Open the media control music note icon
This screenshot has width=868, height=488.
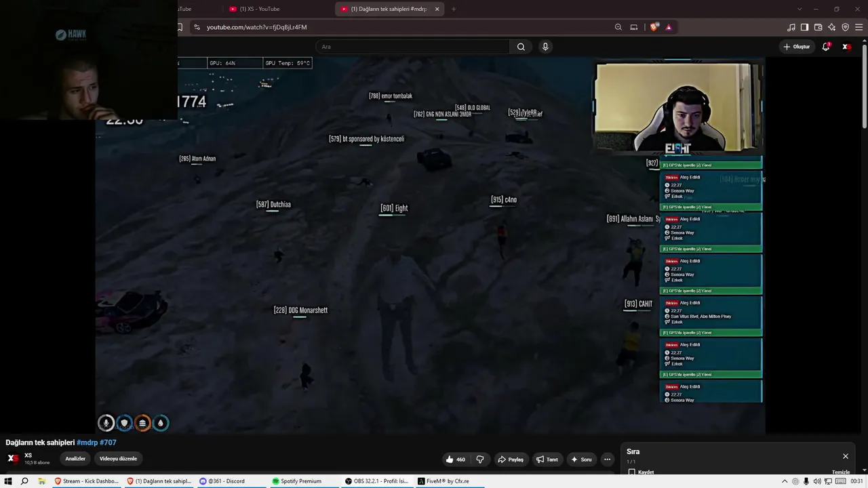(x=791, y=27)
